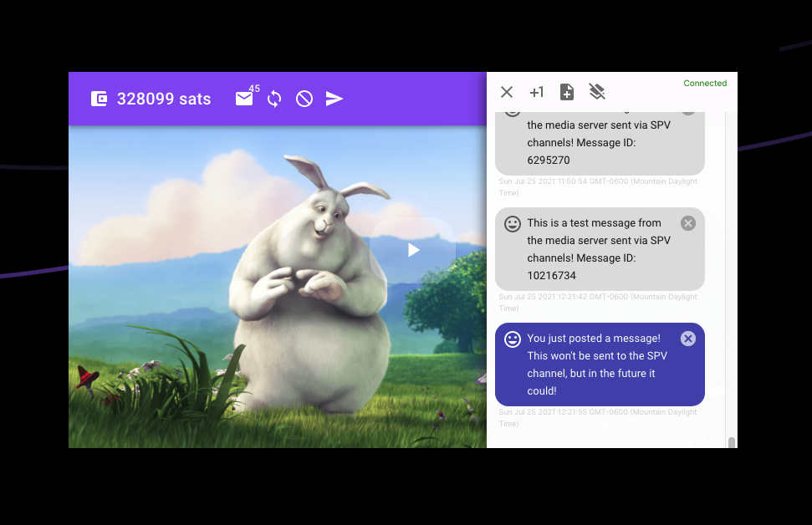
Task: Click the bunny video frame thumbnail
Action: point(278,287)
